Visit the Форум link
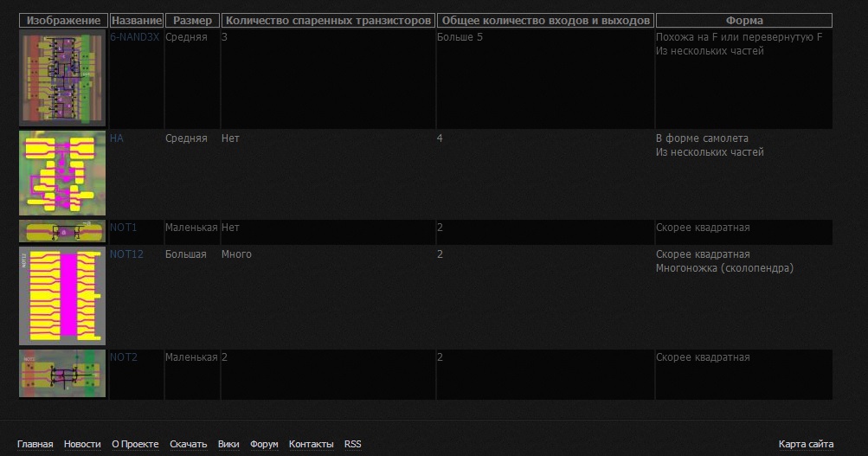Viewport: 868px width, 456px height. (264, 444)
